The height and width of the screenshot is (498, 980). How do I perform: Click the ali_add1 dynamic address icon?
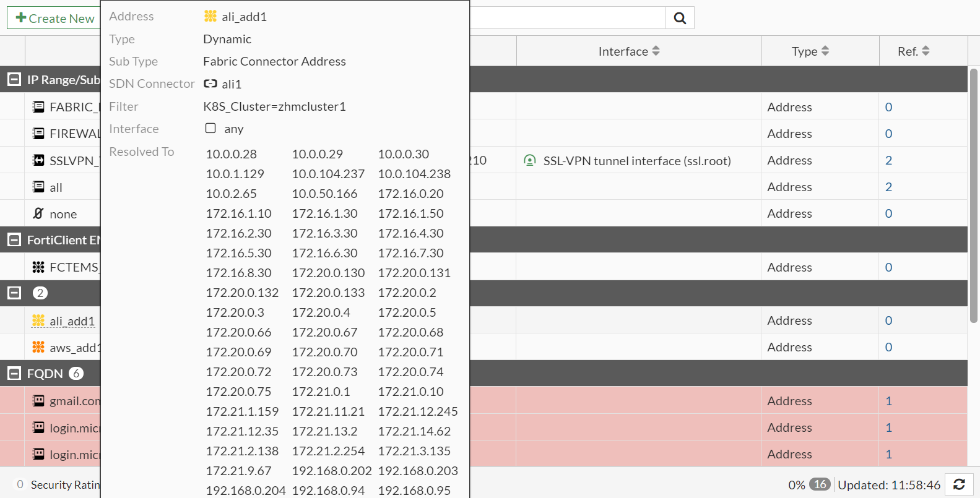click(38, 320)
